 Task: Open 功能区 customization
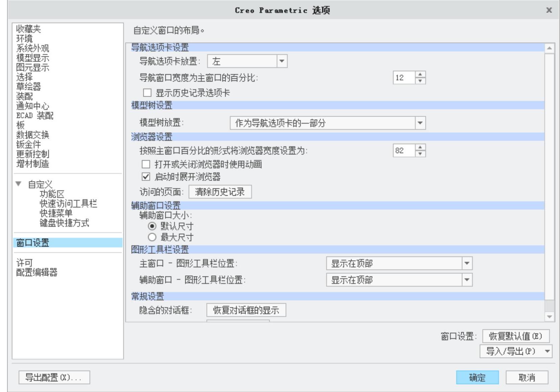coord(52,194)
